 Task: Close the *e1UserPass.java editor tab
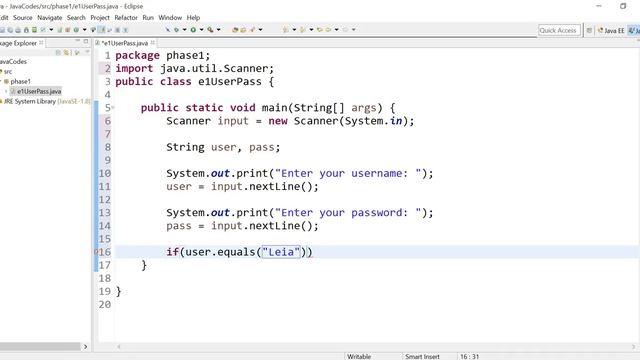coord(153,42)
